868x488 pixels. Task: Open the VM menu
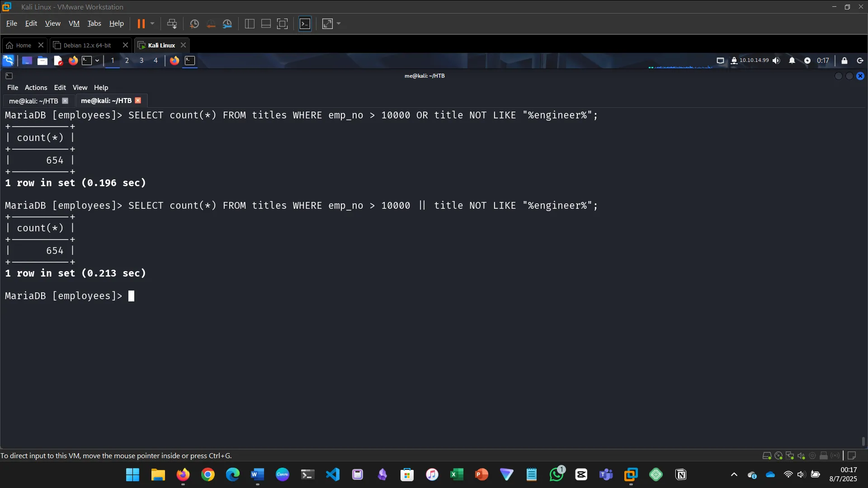click(74, 23)
